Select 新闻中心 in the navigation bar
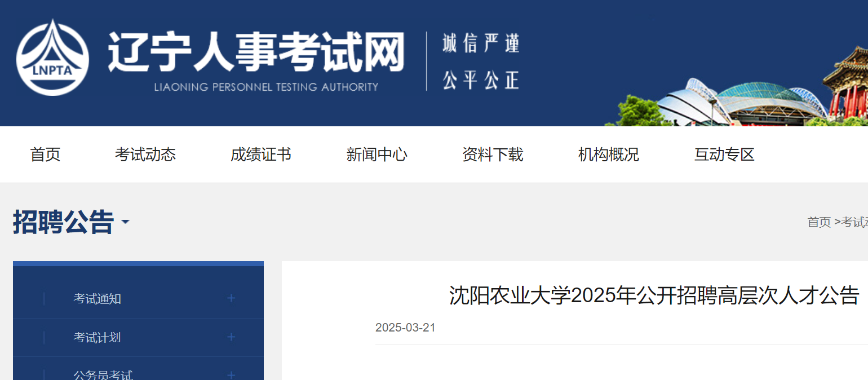This screenshot has height=380, width=868. click(377, 154)
